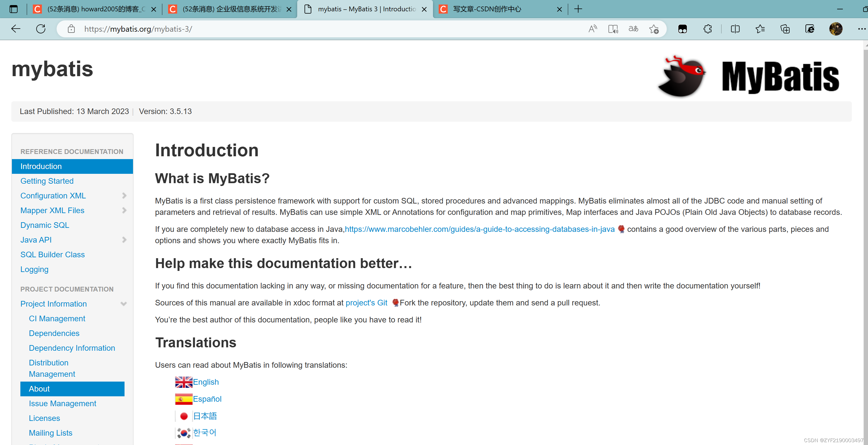Open the Getting Started sidebar link
Screen dimensions: 868x445
(x=47, y=181)
